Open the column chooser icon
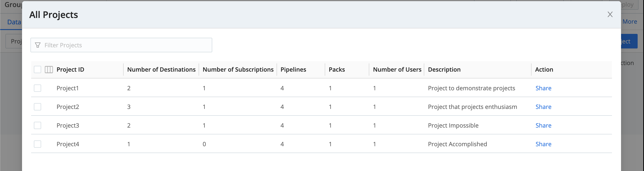 49,70
